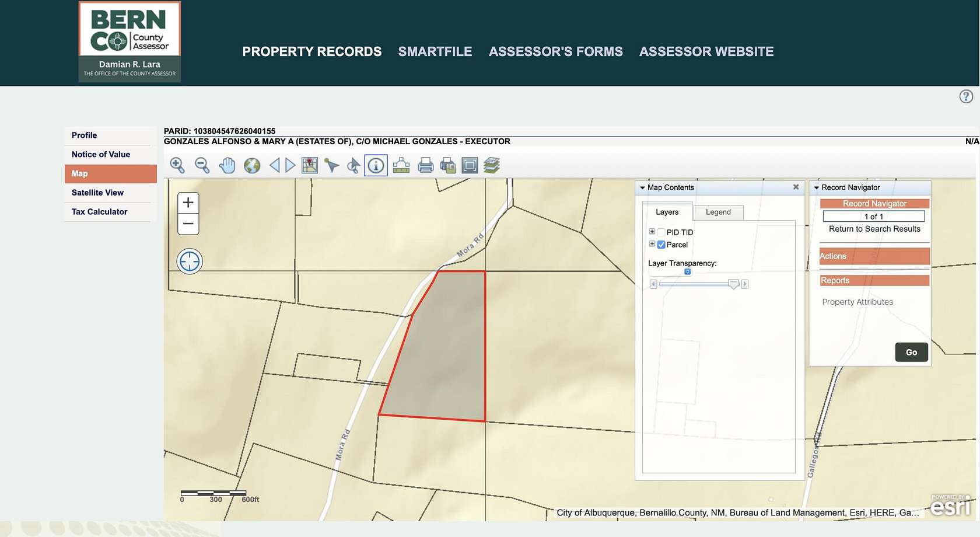Adjust the Layer Transparency slider
The width and height of the screenshot is (980, 537).
pyautogui.click(x=733, y=284)
